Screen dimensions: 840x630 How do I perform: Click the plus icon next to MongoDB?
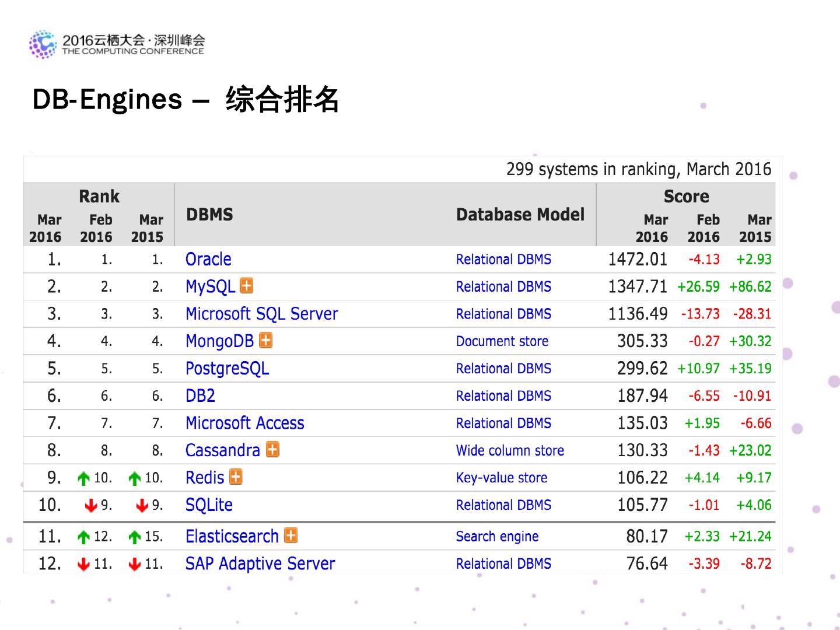(265, 340)
